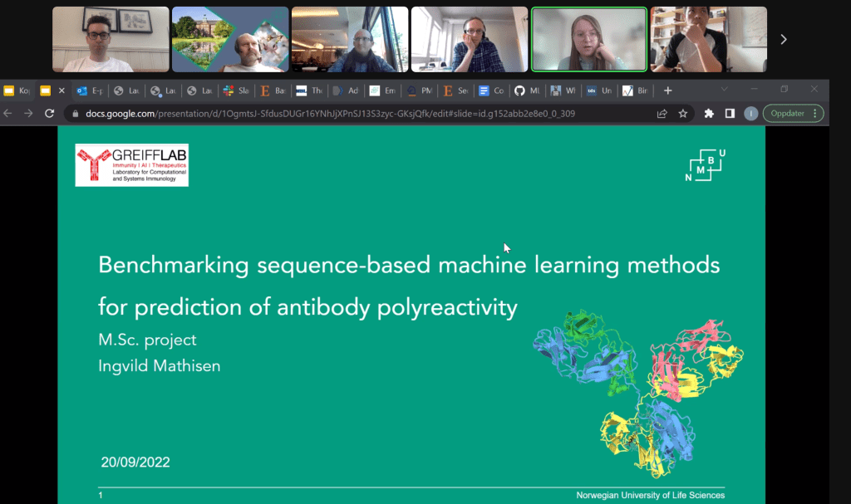Click the browser back arrow
The image size is (851, 504).
point(9,114)
